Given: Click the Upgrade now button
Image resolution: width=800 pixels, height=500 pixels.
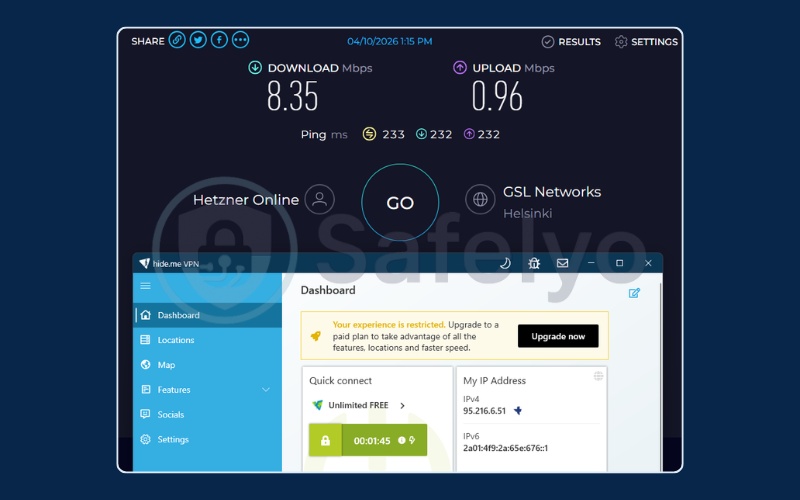Looking at the screenshot, I should tap(558, 336).
